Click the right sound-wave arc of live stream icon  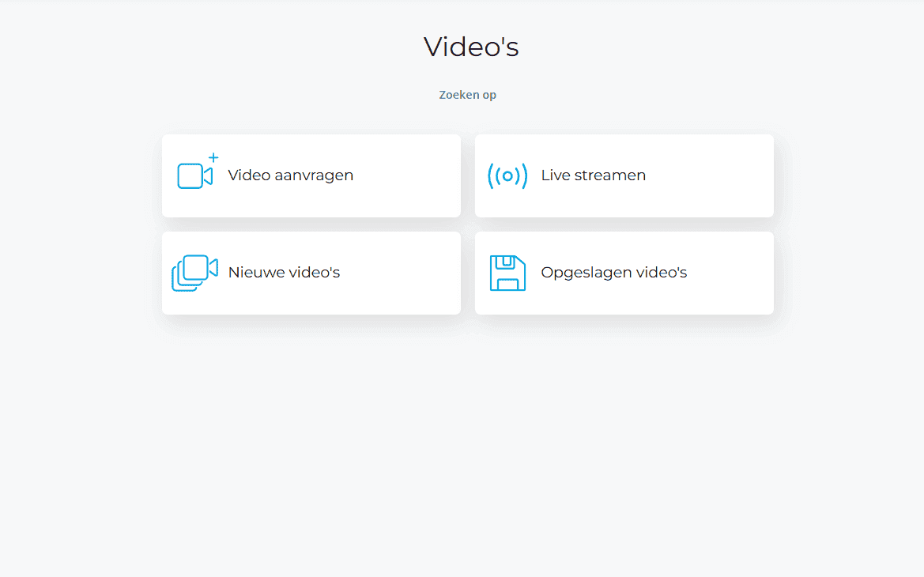(522, 175)
